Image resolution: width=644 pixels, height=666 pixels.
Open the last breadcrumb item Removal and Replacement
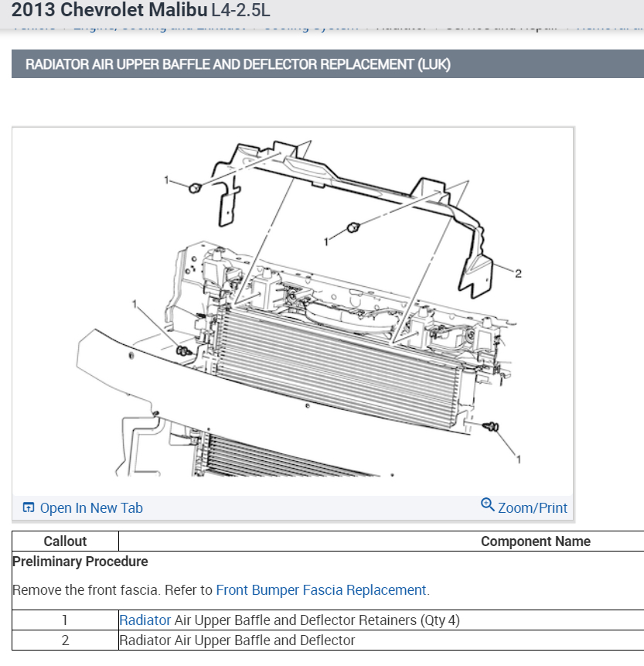click(x=611, y=26)
